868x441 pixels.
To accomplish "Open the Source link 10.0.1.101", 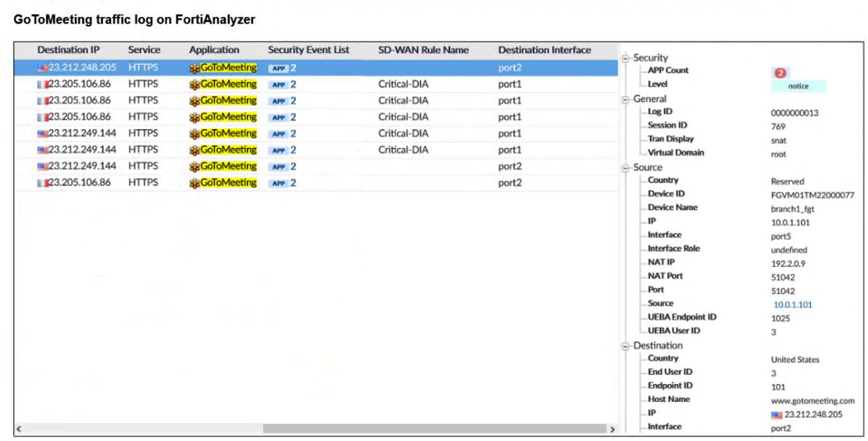I will click(x=792, y=305).
